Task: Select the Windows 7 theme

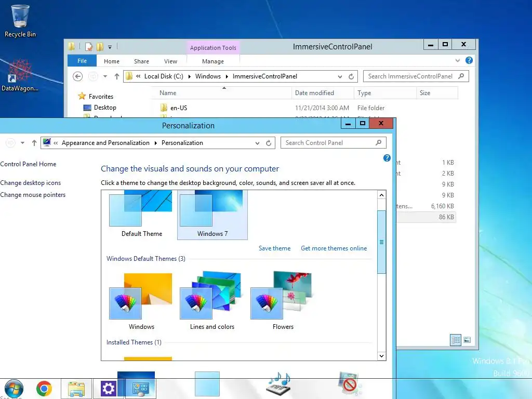Action: click(212, 215)
